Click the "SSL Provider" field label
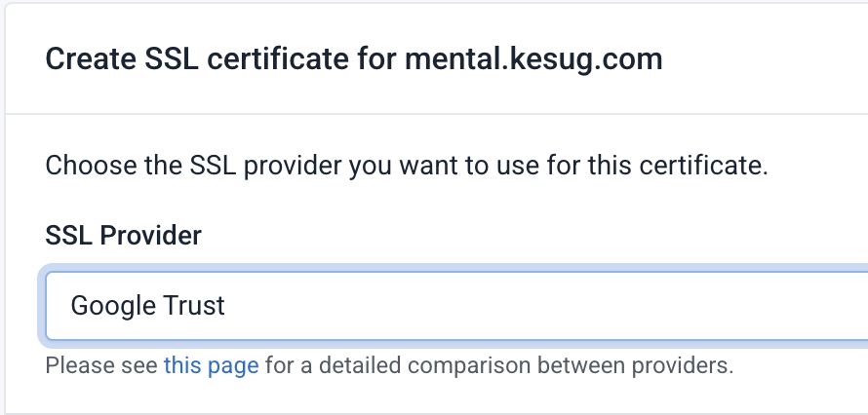Screen dimensions: 868x415 [123, 235]
